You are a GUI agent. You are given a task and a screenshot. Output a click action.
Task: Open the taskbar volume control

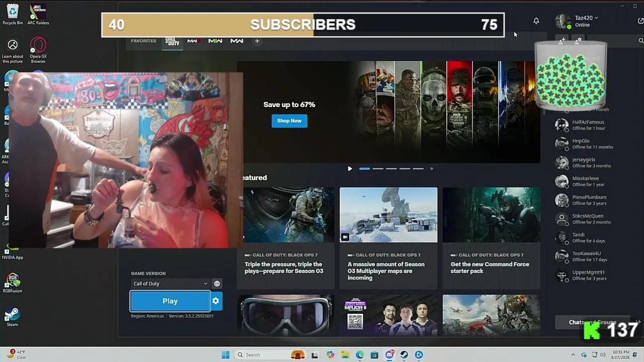tap(602, 355)
